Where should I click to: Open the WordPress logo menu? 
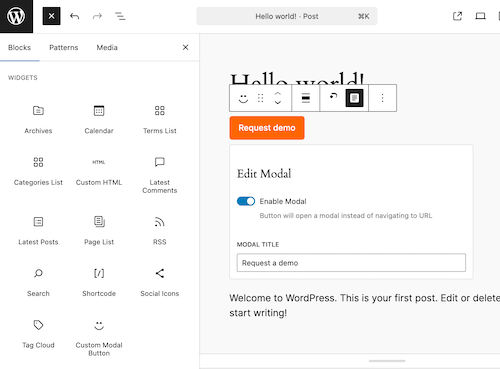click(x=16, y=16)
